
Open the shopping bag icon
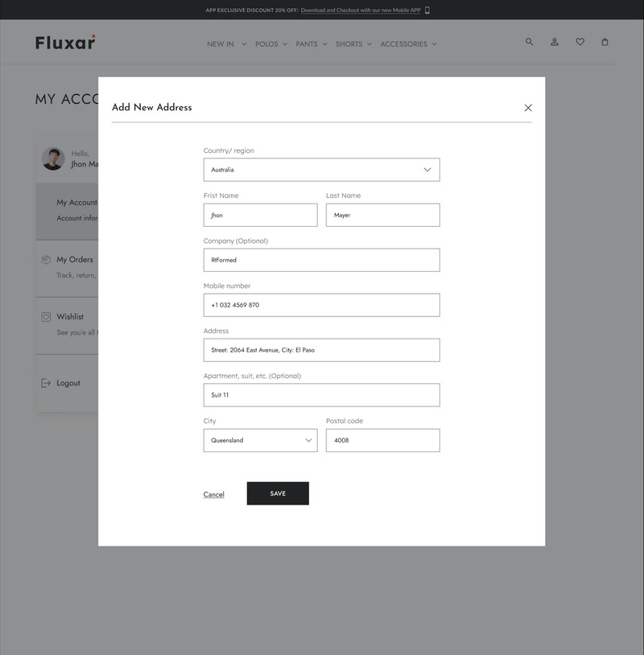pyautogui.click(x=605, y=42)
